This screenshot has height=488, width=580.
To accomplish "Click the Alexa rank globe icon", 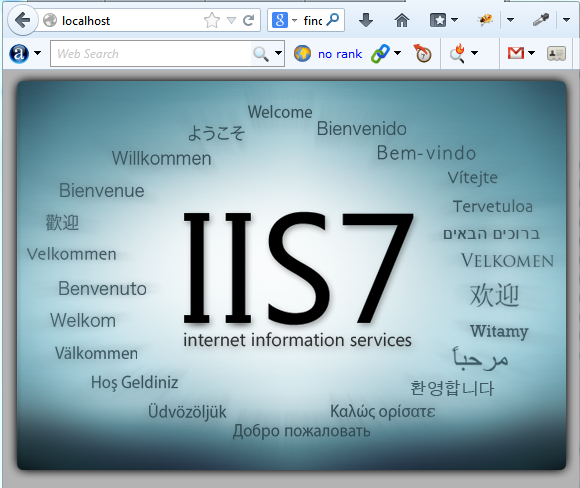I will point(302,53).
